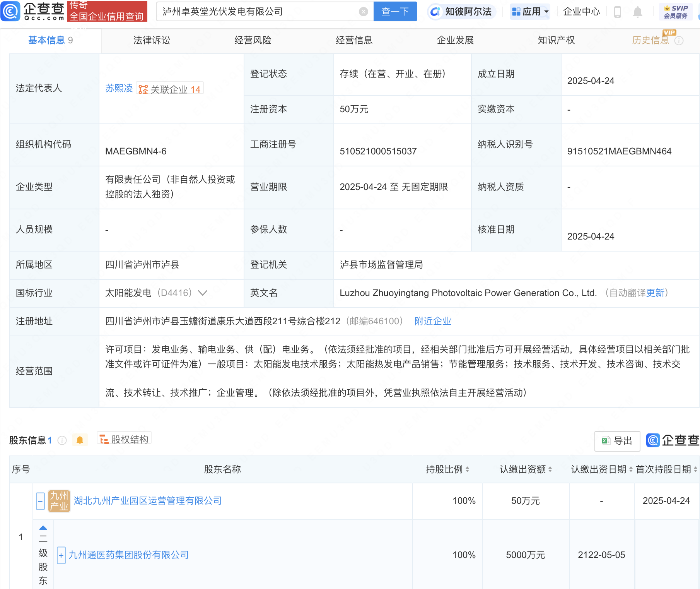The height and width of the screenshot is (589, 700).
Task: Select 5000万元 subscribed capital cell
Action: [526, 555]
